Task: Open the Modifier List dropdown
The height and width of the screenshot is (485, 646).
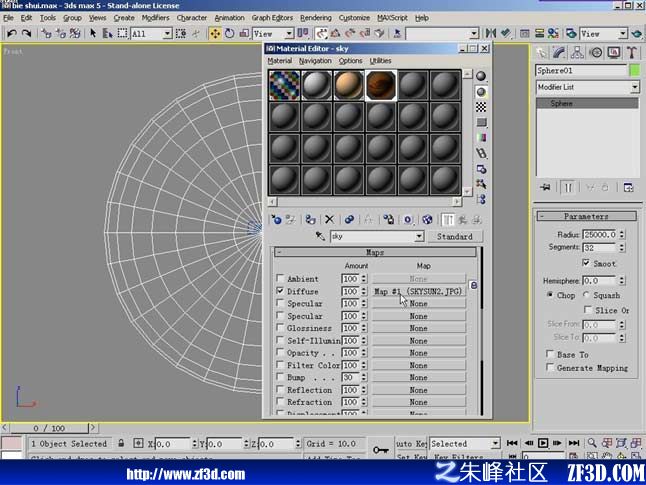Action: tap(634, 87)
